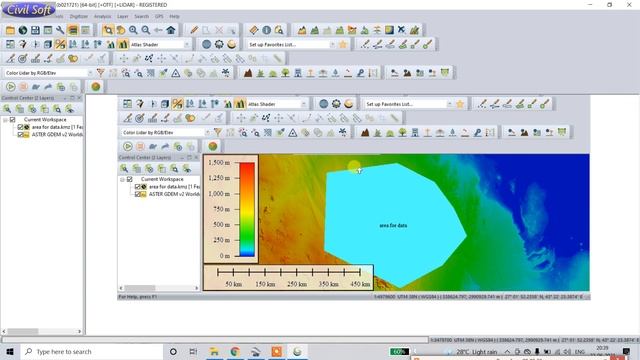Click the triangle TIN icon in top lidar toolbar
This screenshot has height=360, width=640.
point(176,73)
